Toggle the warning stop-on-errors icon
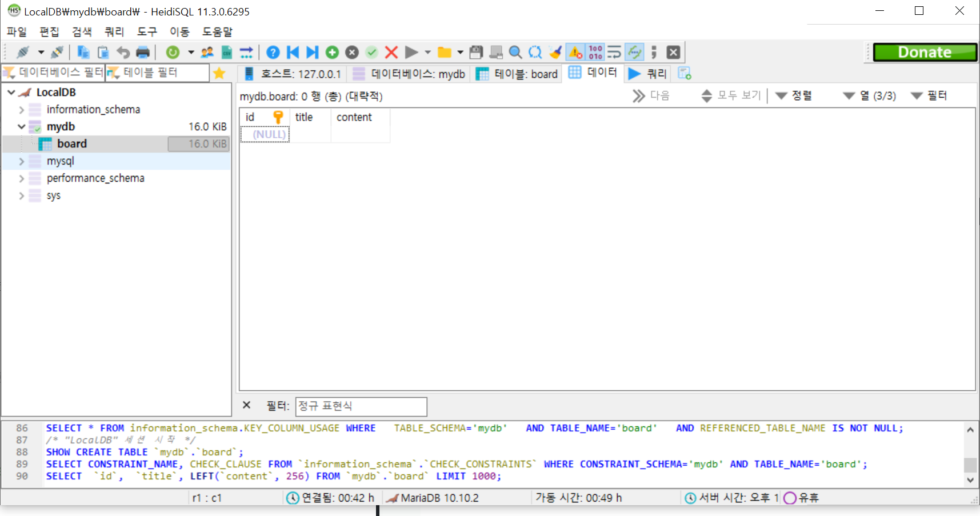980x516 pixels. pyautogui.click(x=575, y=53)
